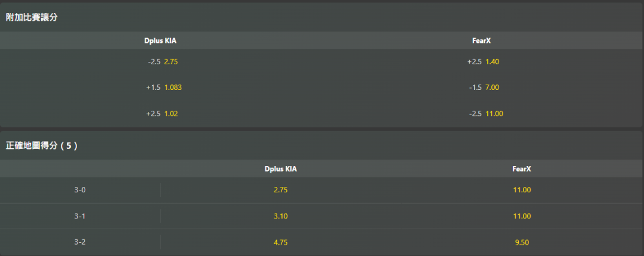Image resolution: width=644 pixels, height=256 pixels.
Task: Choose Dplus KIA +2.5 handicap odds 1.02
Action: point(162,114)
